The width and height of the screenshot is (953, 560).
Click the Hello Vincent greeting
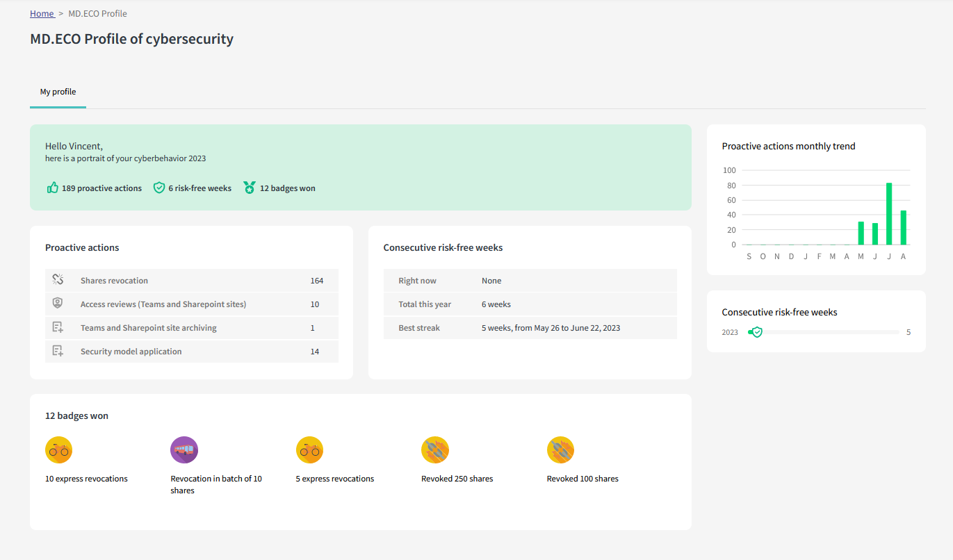(74, 146)
